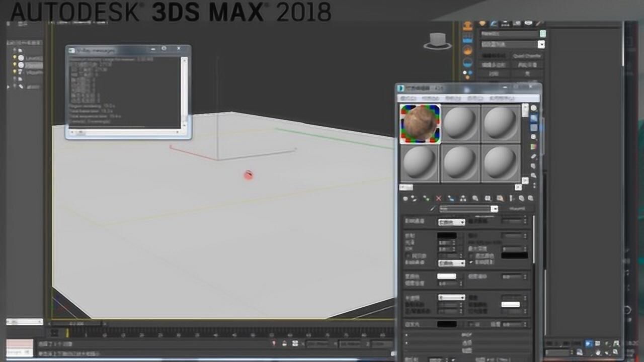Open Utilities tab in command panel
This screenshot has width=644, height=362.
[x=539, y=23]
